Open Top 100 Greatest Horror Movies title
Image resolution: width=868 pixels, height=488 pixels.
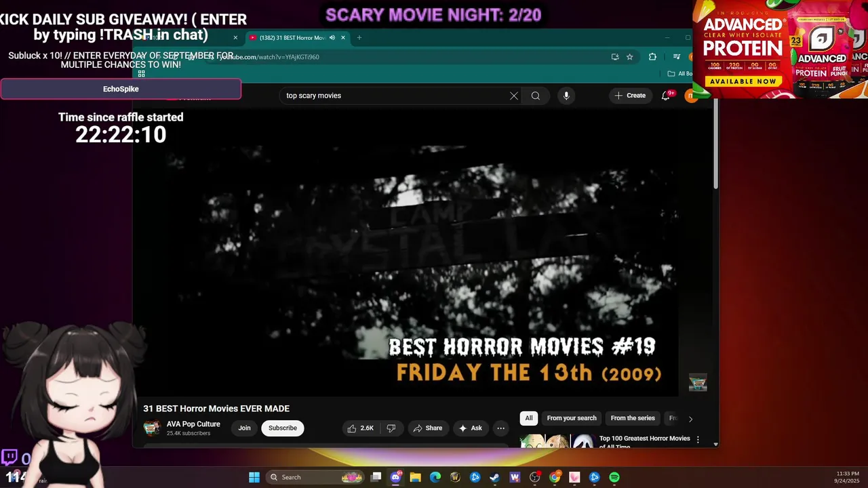pyautogui.click(x=644, y=441)
